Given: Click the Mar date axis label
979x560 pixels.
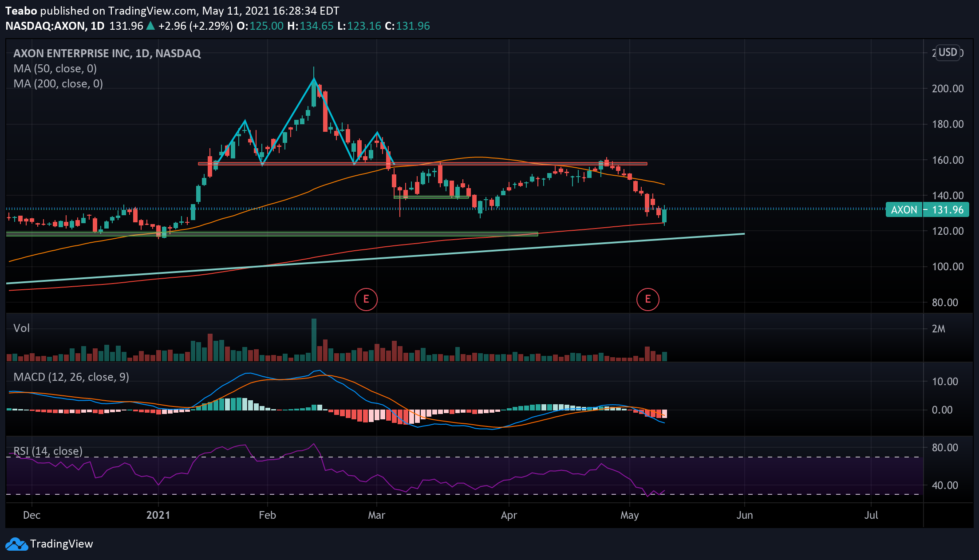Looking at the screenshot, I should tap(377, 516).
